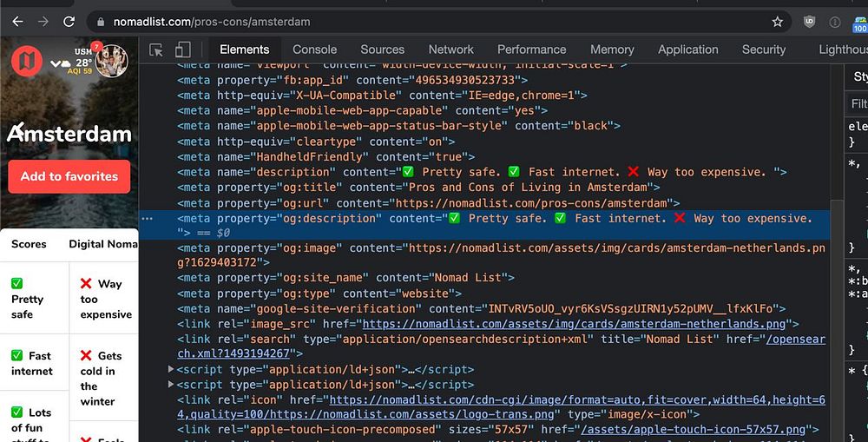Select the apple-mobile-web-app-capable meta row
Viewport: 868px width, 442px height.
362,110
